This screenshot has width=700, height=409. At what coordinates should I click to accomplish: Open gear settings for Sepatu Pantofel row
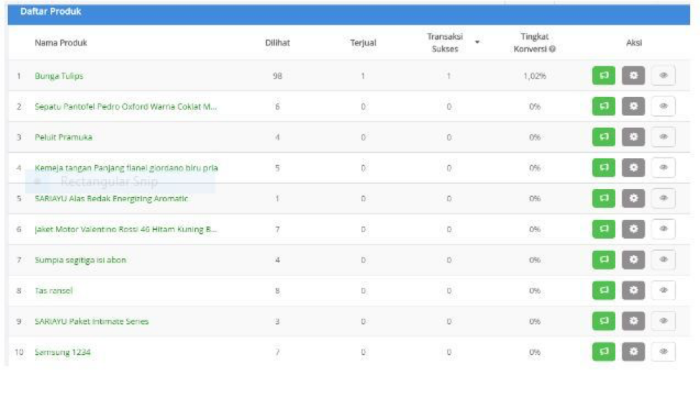(x=633, y=106)
